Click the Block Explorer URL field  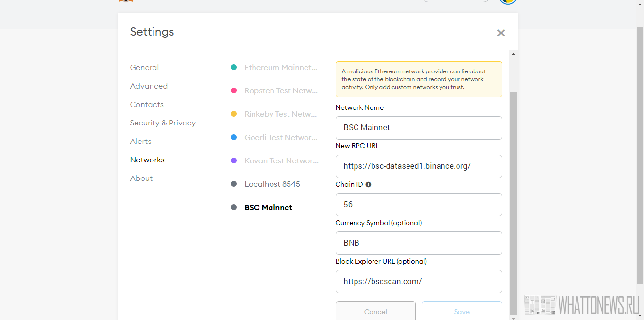click(x=419, y=282)
